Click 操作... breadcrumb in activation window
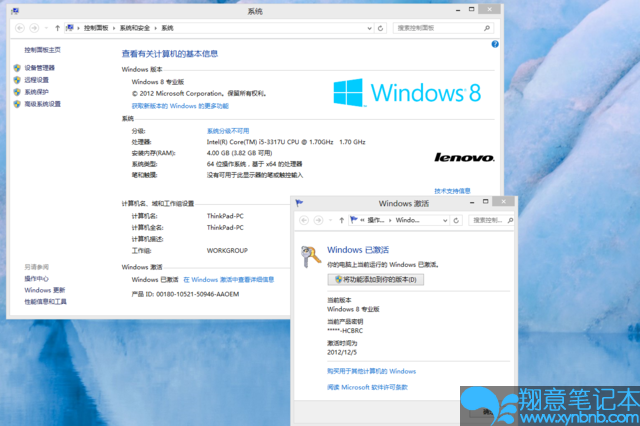The image size is (640, 426). click(x=376, y=220)
